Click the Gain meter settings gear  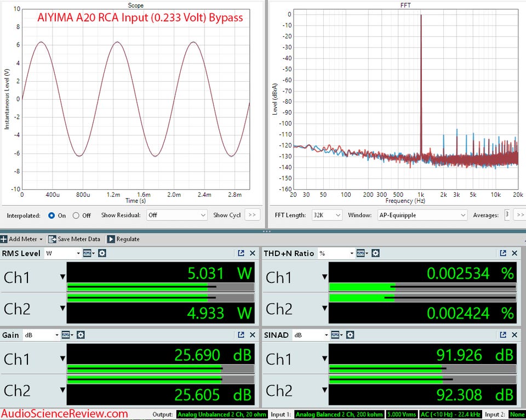pos(81,334)
